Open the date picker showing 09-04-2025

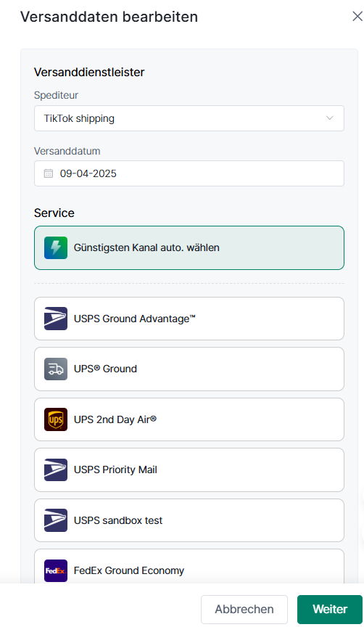pyautogui.click(x=189, y=173)
